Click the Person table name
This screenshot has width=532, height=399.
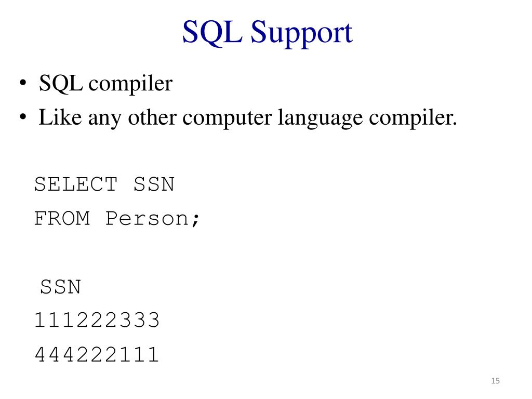[147, 218]
